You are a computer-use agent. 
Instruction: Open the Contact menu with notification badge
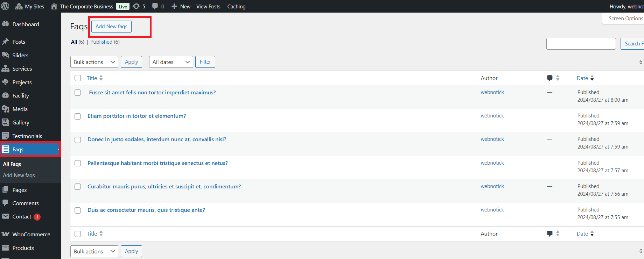point(22,217)
